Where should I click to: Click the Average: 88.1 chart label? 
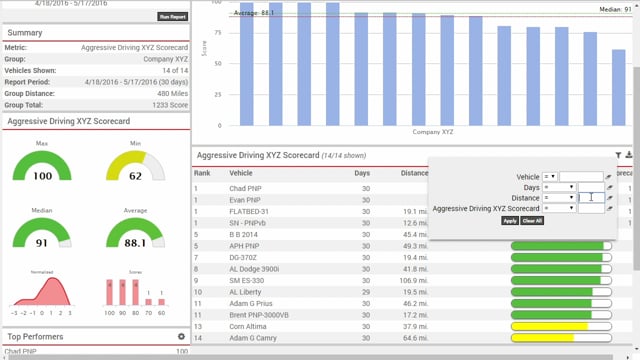pos(253,13)
